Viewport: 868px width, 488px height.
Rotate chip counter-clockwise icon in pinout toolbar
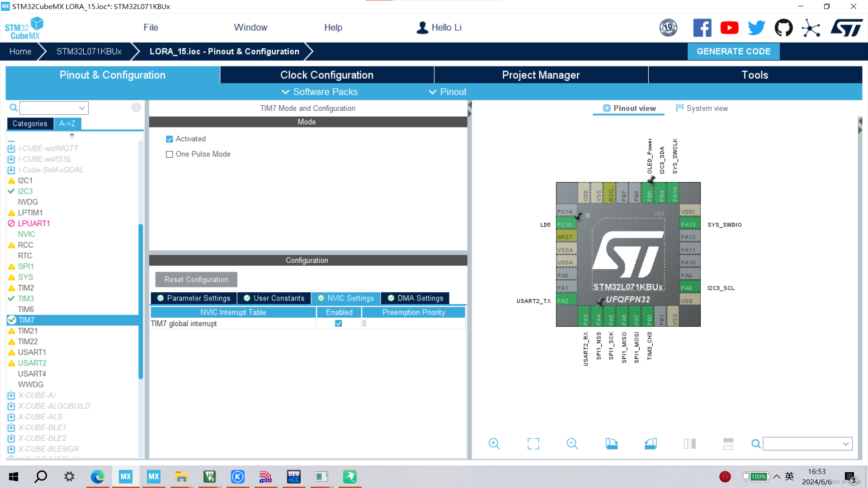click(x=651, y=444)
